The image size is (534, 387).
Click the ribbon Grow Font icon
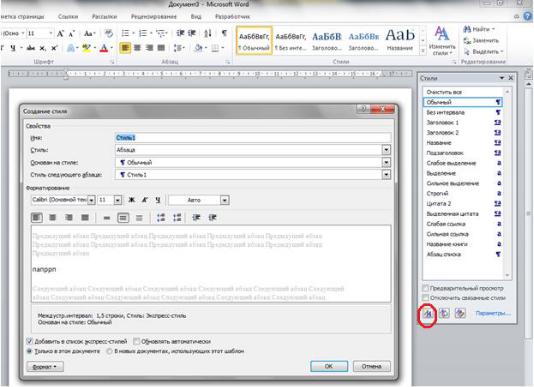point(60,33)
